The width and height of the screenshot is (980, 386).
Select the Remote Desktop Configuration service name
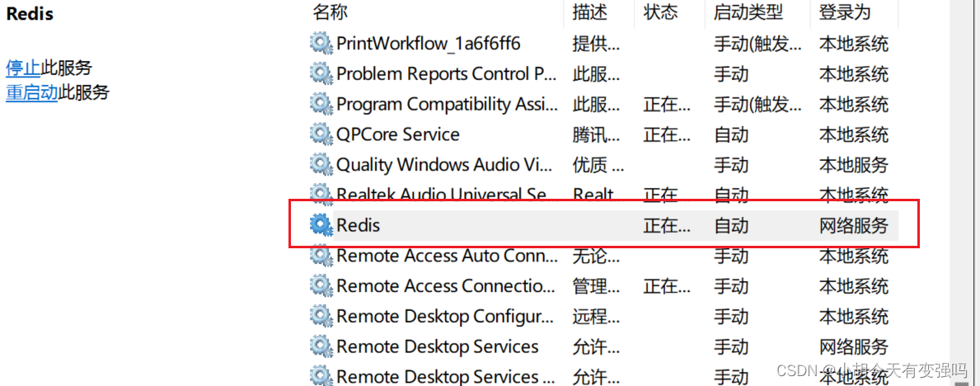[x=444, y=317]
